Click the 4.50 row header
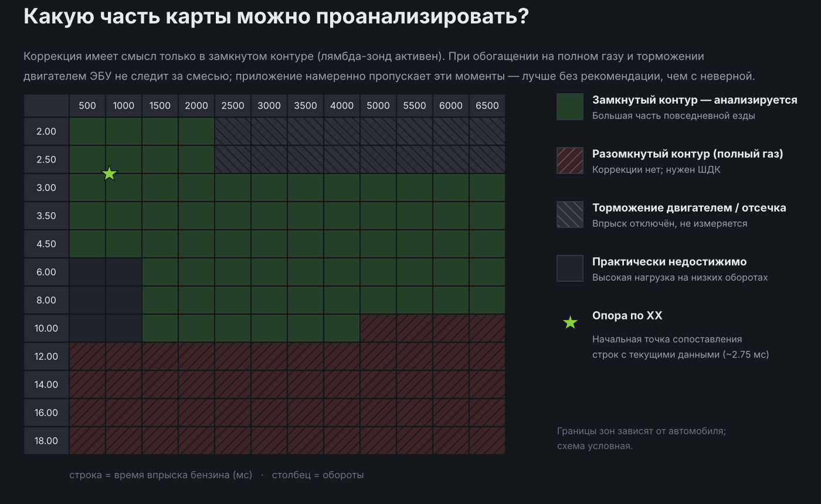Screen dimensions: 821x504 pos(46,244)
